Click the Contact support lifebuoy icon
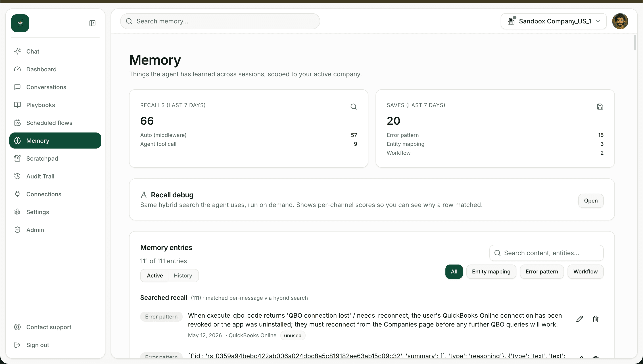 point(17,327)
